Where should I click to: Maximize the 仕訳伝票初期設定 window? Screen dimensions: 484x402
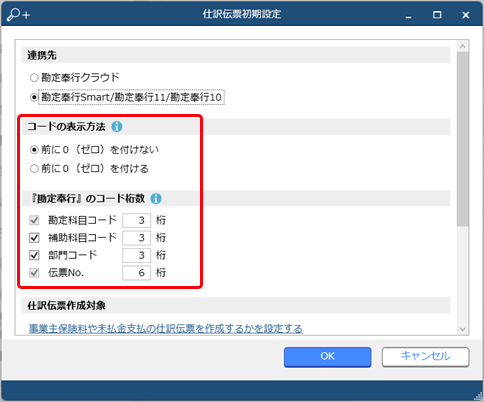point(437,15)
